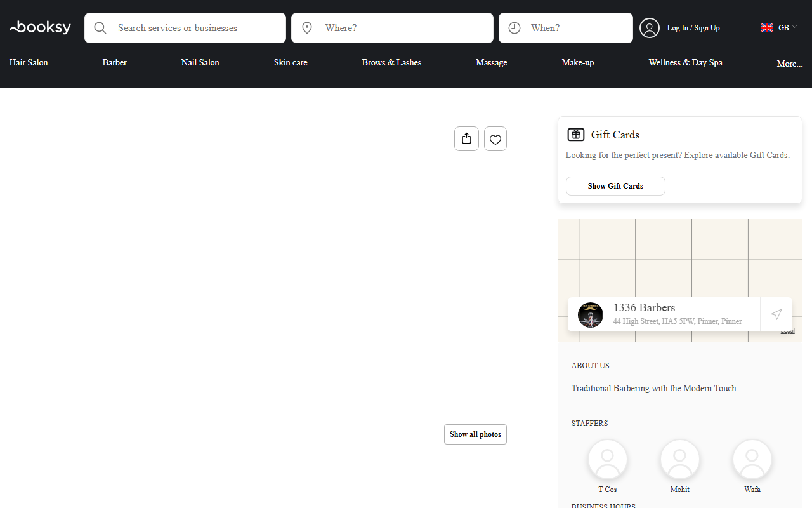Screen dimensions: 812x508
Task: Click the Looking for the perfect present text
Action: point(678,155)
